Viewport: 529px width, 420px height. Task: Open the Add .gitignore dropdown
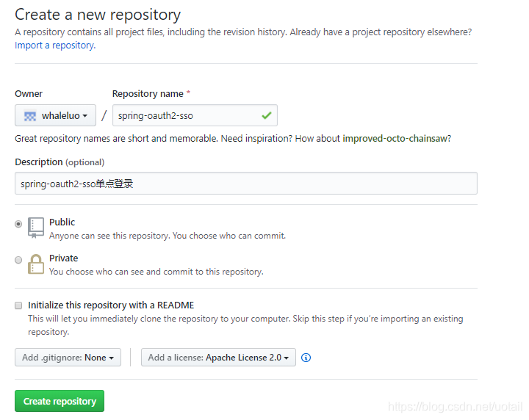(68, 358)
